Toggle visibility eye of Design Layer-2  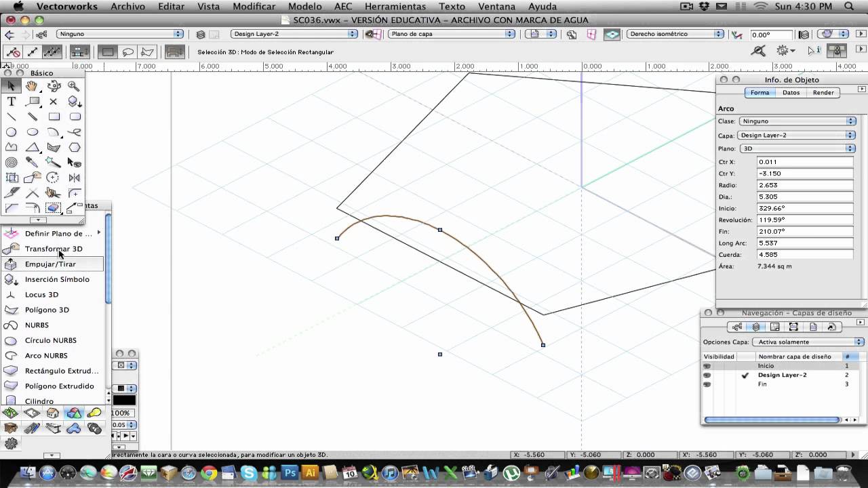(x=707, y=375)
